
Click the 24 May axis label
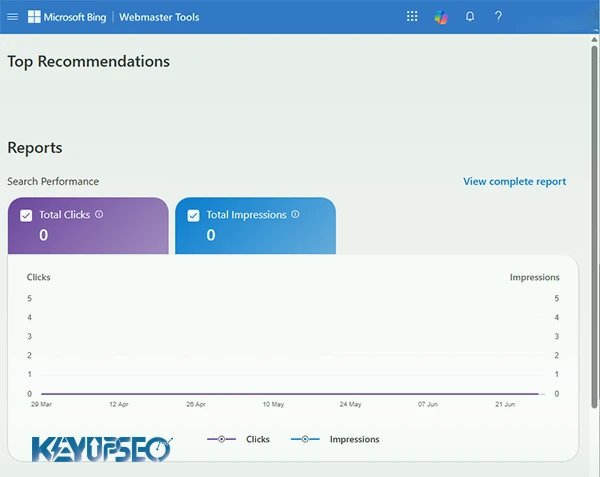click(351, 404)
